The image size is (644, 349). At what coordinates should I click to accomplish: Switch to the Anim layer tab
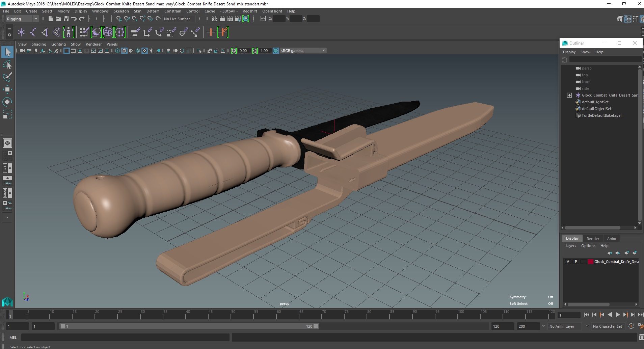(611, 238)
